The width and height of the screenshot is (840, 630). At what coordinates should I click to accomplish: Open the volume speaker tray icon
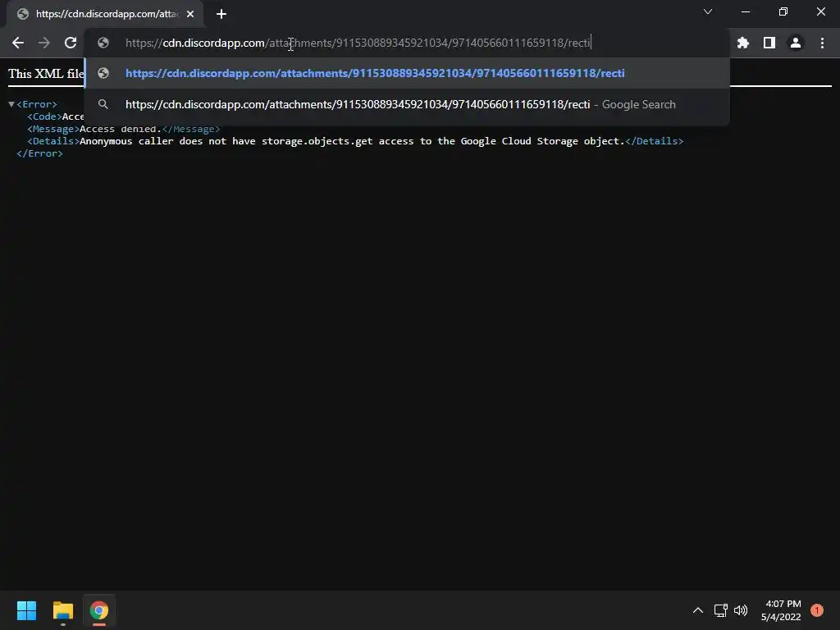point(741,610)
